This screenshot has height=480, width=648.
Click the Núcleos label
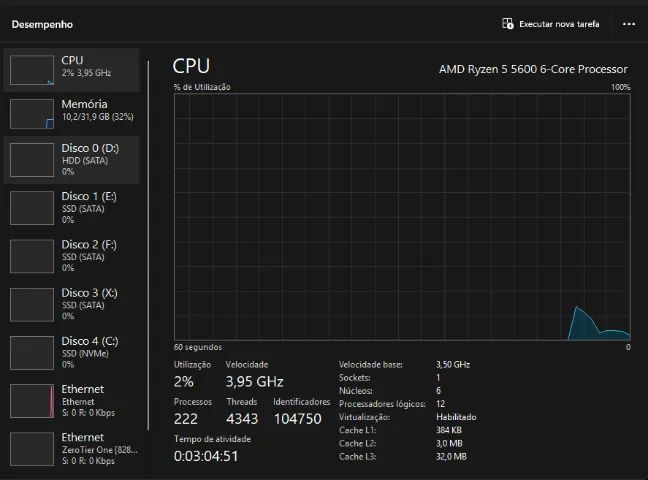[x=355, y=391]
